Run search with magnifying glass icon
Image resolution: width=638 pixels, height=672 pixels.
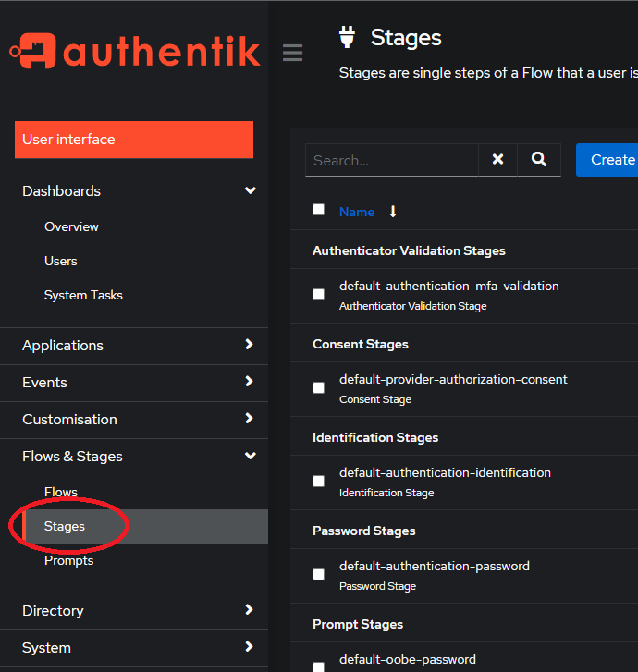tap(539, 159)
